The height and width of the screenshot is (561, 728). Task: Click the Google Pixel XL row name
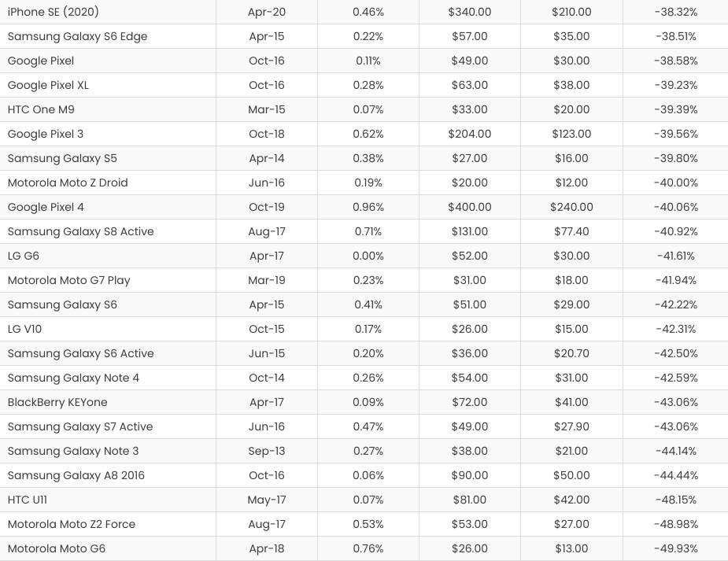(x=47, y=85)
